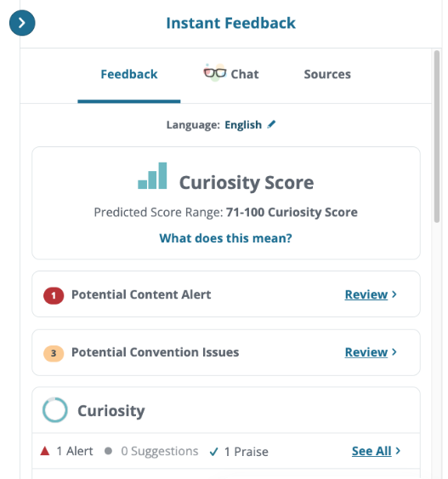Click the red badge on Potential Content Alert
Image resolution: width=448 pixels, height=479 pixels.
(x=54, y=295)
